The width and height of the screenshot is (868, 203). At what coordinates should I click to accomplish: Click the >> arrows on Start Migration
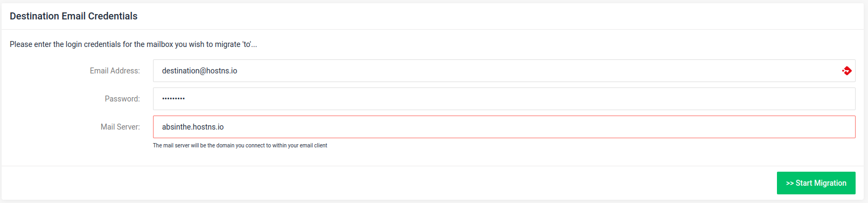(790, 183)
